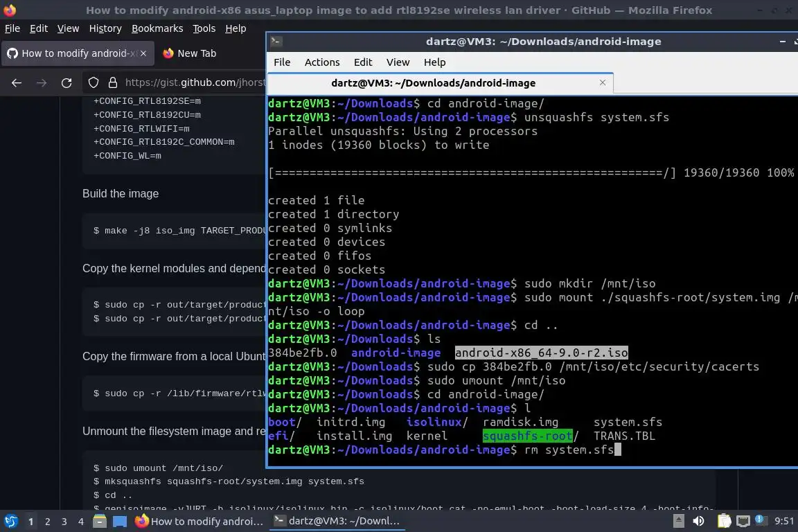
Task: Click the terminal window title bar icon
Action: tap(276, 42)
